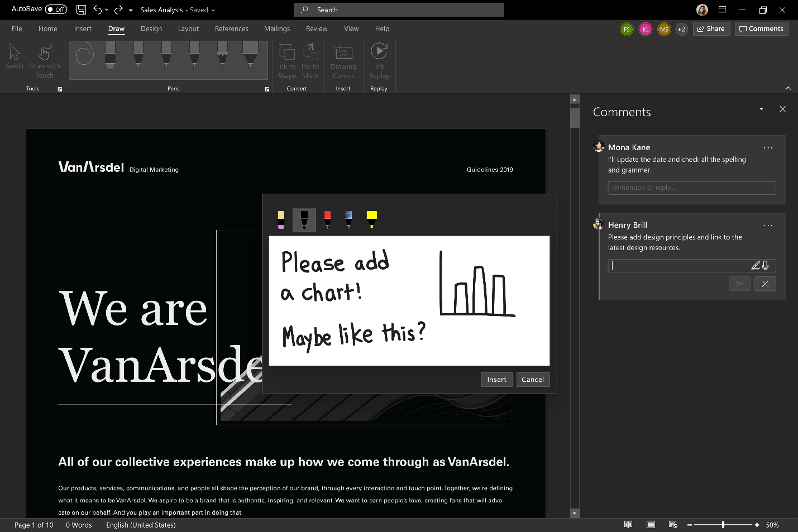The image size is (798, 532).
Task: Pick the yellow highlighter swatch
Action: tap(371, 219)
